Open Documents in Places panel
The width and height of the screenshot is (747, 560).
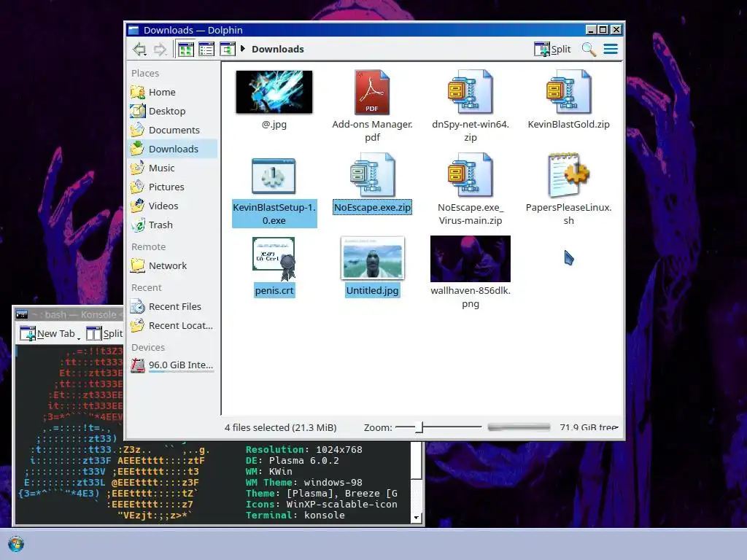pyautogui.click(x=174, y=130)
